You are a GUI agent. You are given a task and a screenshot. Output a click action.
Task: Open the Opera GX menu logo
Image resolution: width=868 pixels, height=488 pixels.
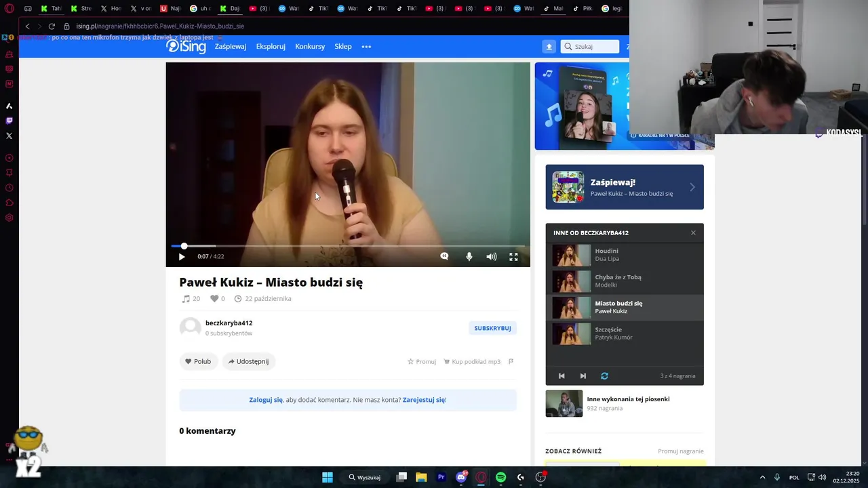coord(9,9)
